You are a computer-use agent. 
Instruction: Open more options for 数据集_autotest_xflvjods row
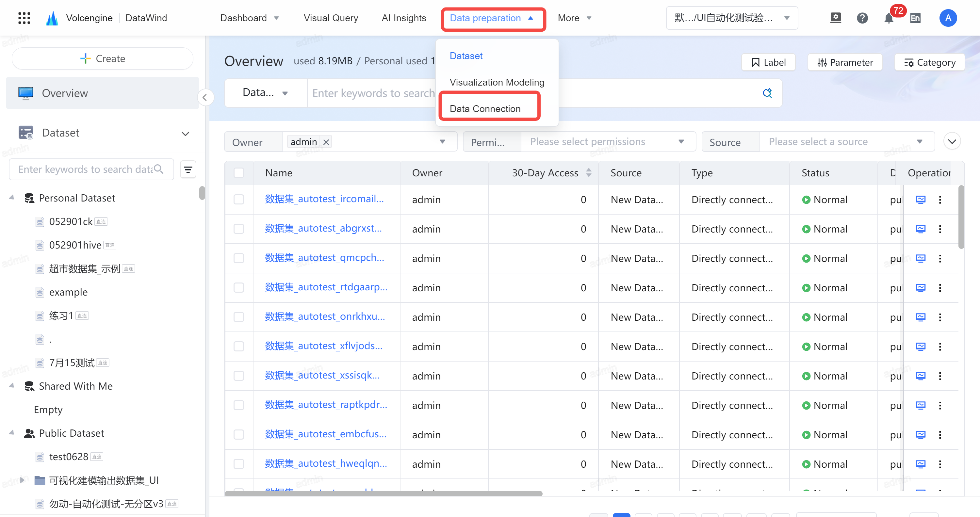940,346
